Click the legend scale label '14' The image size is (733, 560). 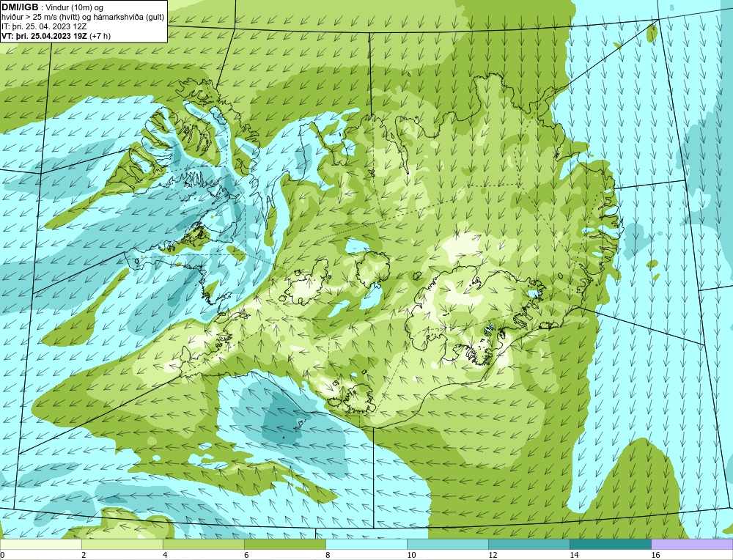click(574, 555)
